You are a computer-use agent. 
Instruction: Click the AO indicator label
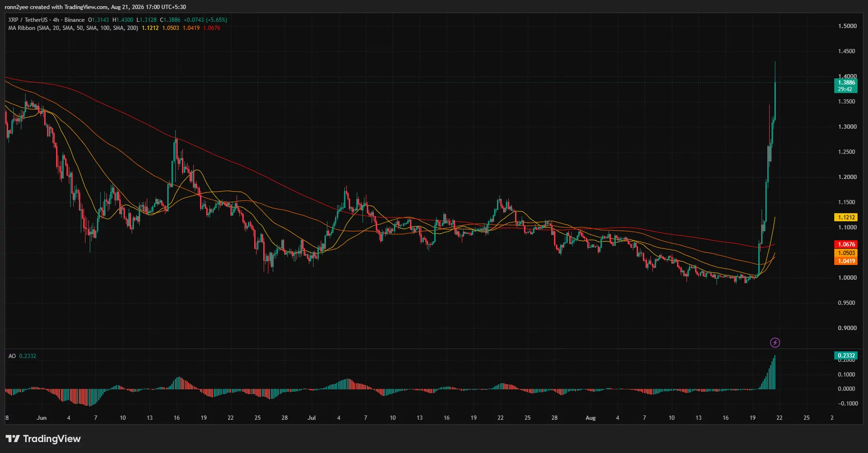12,356
